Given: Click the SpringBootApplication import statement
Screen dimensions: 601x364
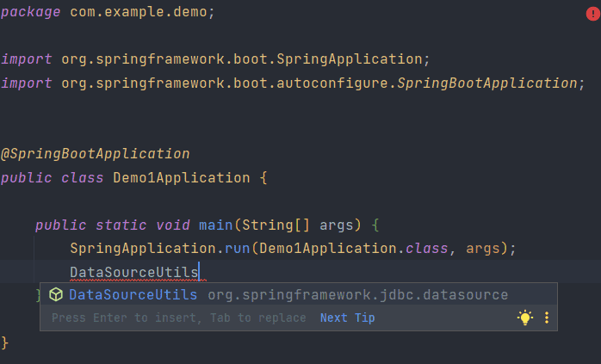Looking at the screenshot, I should coord(293,83).
